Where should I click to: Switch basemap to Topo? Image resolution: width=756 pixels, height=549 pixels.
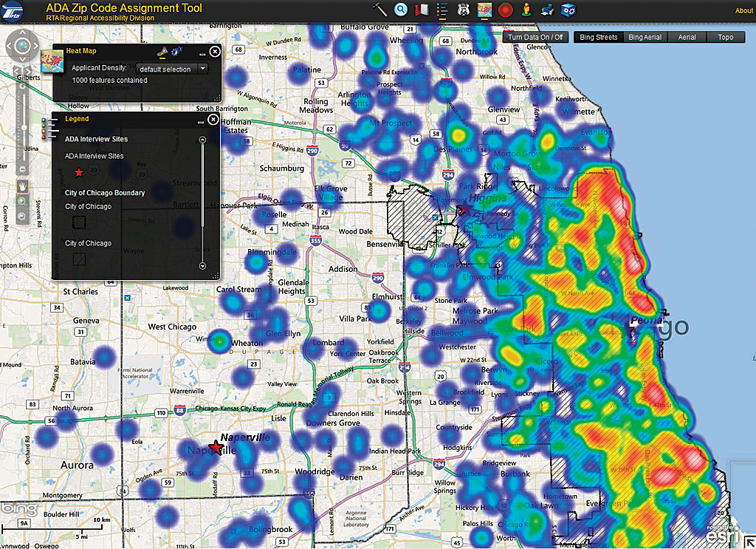726,37
